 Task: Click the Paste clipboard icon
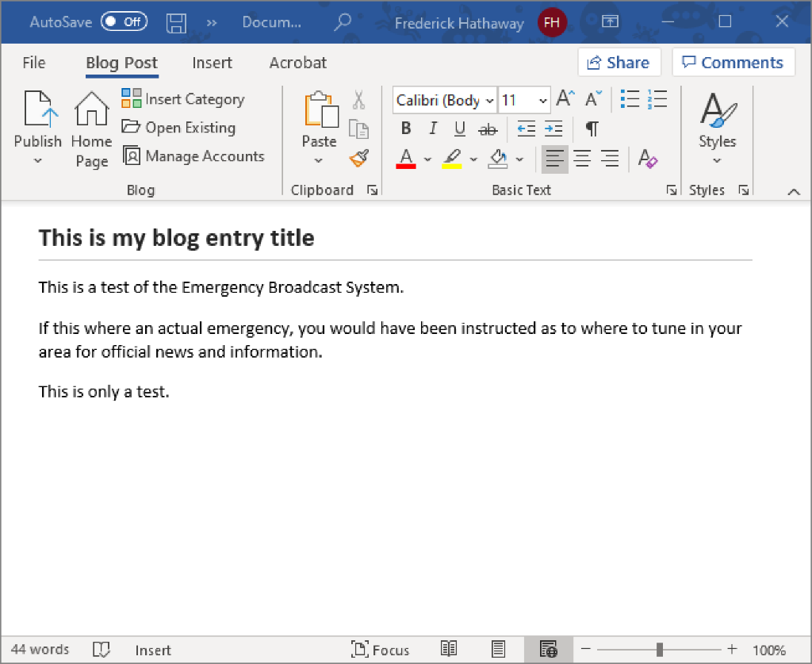(320, 109)
